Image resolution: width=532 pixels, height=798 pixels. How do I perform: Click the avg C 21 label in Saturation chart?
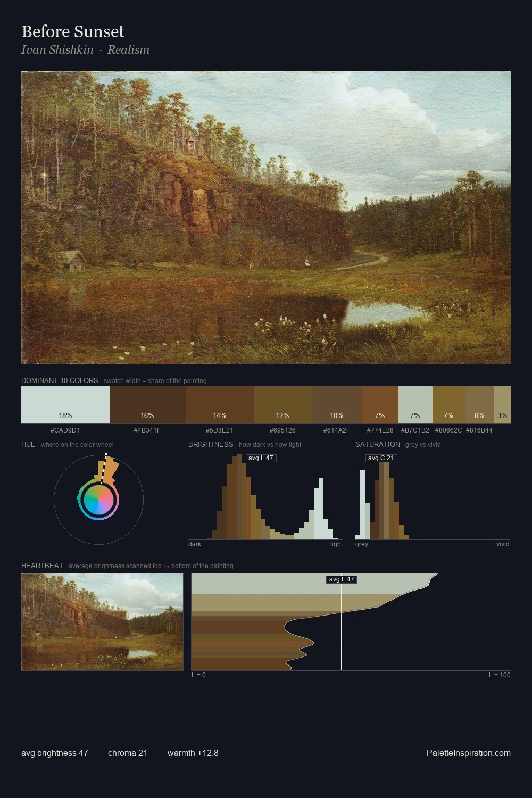point(381,458)
